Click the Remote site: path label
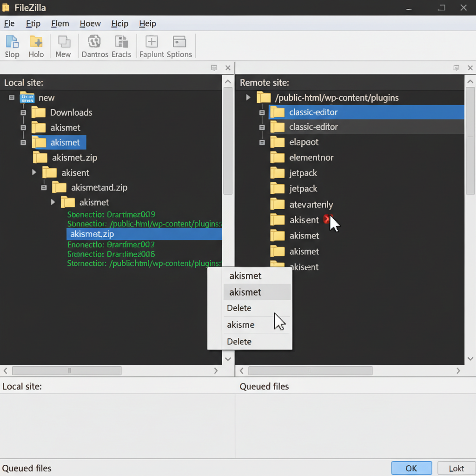 (x=264, y=83)
